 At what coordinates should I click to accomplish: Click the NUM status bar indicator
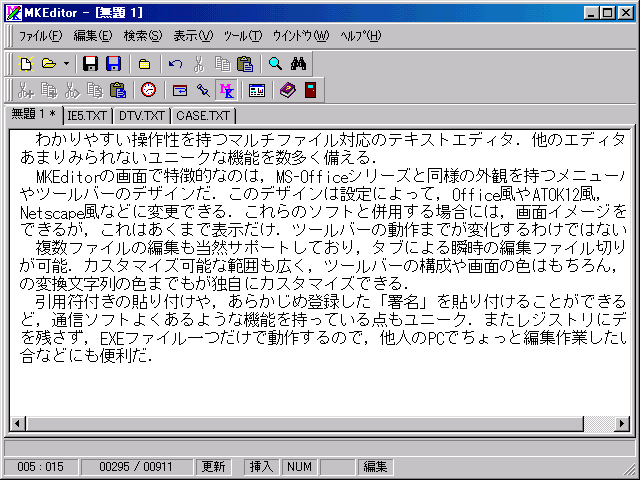point(299,467)
